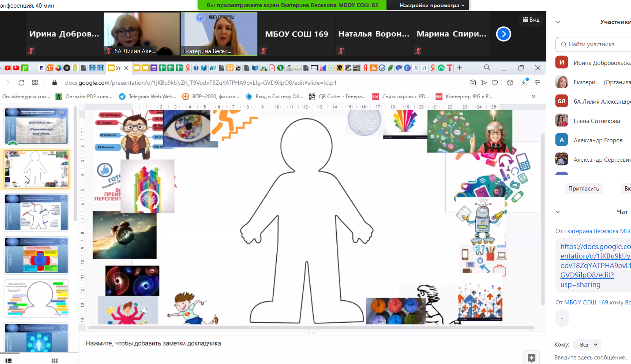Click the Пригласить button
This screenshot has width=631, height=364.
(584, 189)
